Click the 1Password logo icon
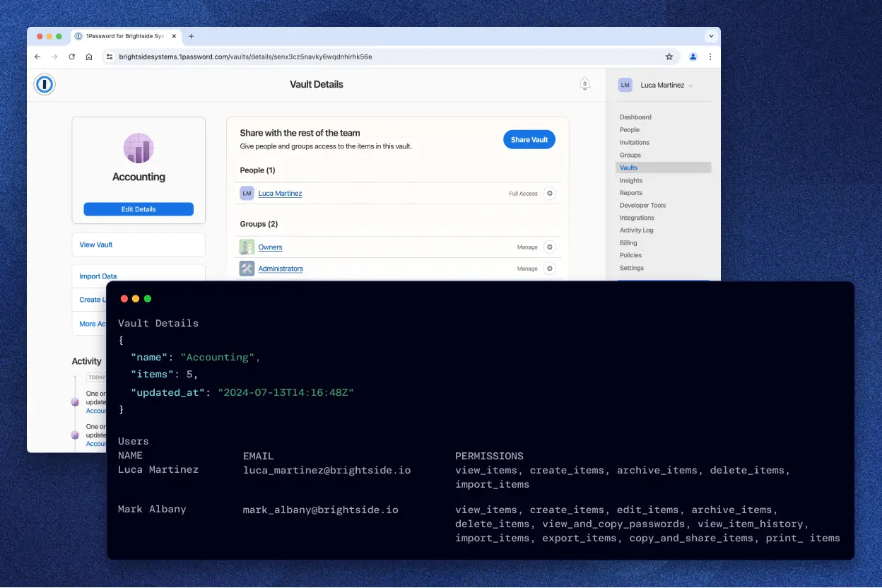 pyautogui.click(x=45, y=85)
